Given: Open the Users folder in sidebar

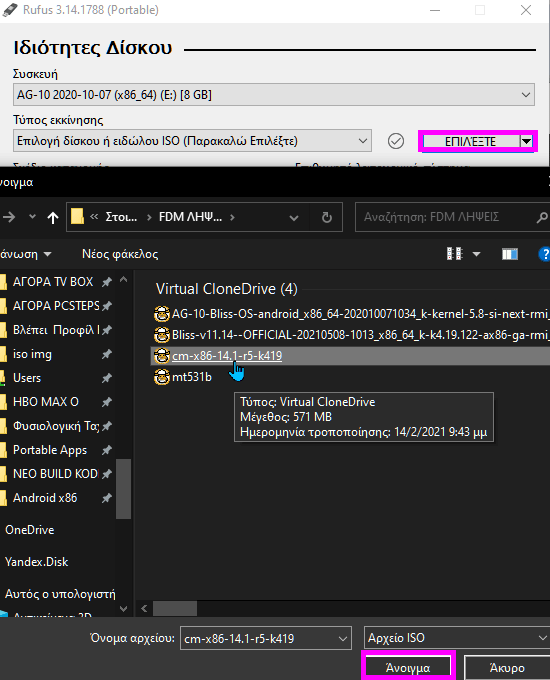Looking at the screenshot, I should [27, 378].
